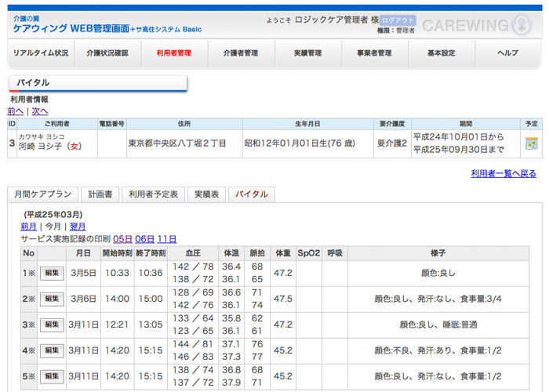Click the 開始時刻 column header
Image resolution: width=549 pixels, height=392 pixels.
coord(118,253)
